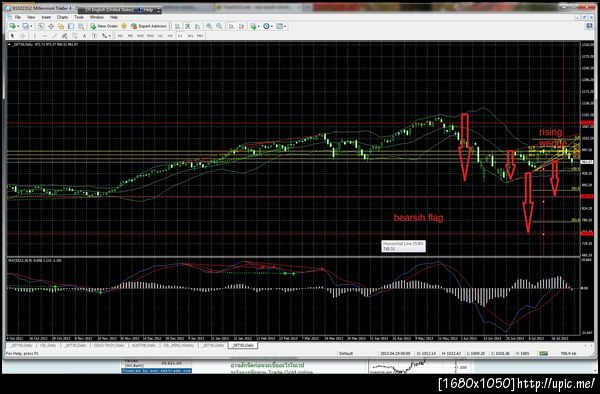
Task: Switch to the MN timeframe
Action: (x=200, y=36)
